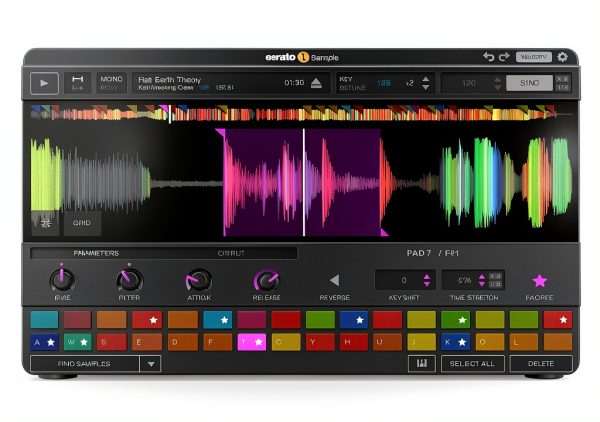Viewport: 600px width, 422px height.
Task: Select pad U
Action: (x=387, y=342)
